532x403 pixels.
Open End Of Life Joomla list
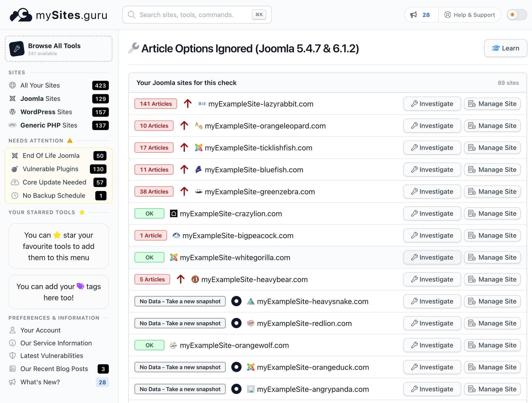click(59, 156)
